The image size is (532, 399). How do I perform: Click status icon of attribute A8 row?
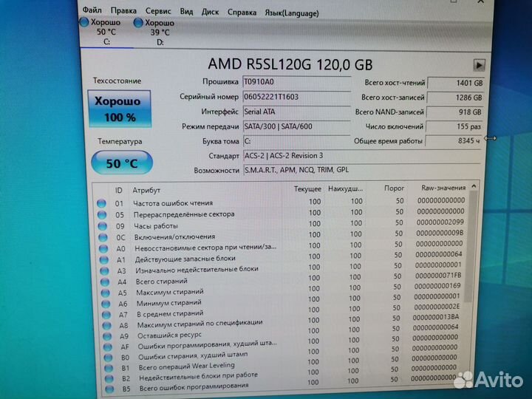106,325
